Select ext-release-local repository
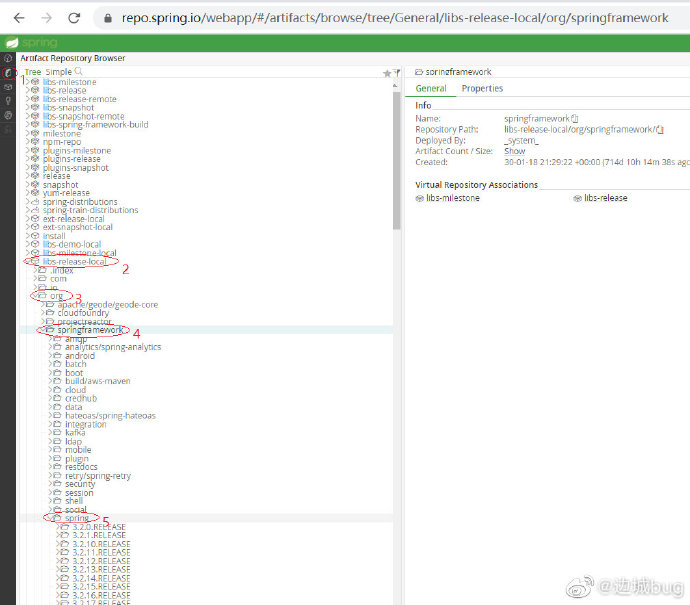This screenshot has width=690, height=605. point(73,219)
